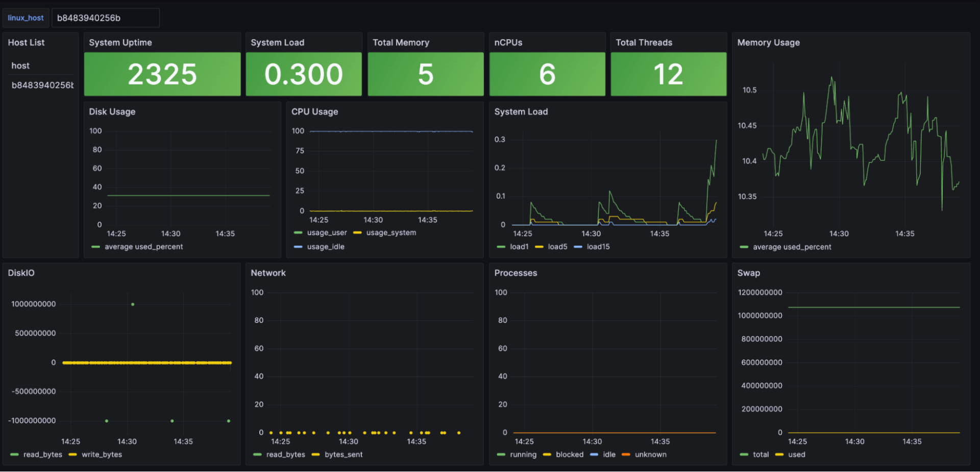Click the nCPUs value 6

[x=547, y=74]
